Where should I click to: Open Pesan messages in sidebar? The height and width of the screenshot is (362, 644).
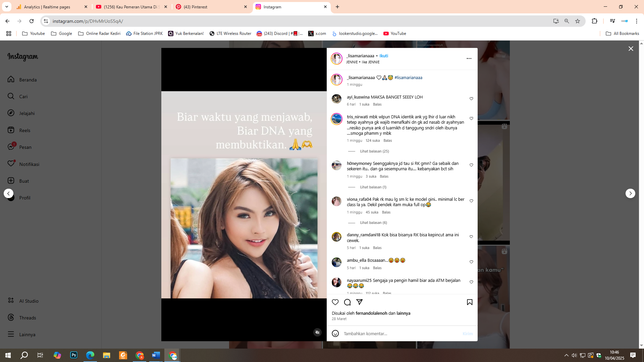pos(19,147)
